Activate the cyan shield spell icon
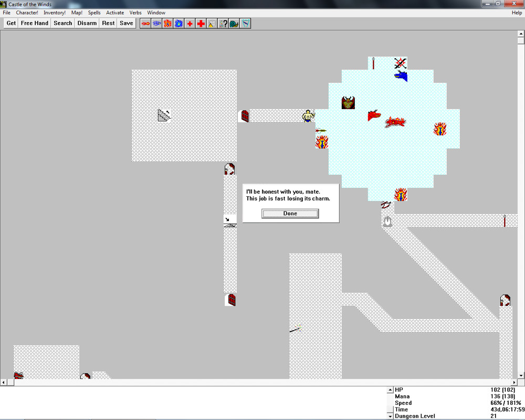 245,24
